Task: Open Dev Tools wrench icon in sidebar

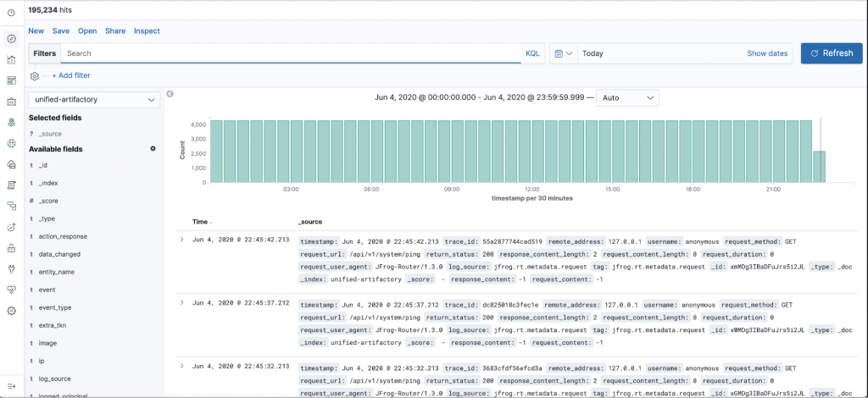Action: 12,269
